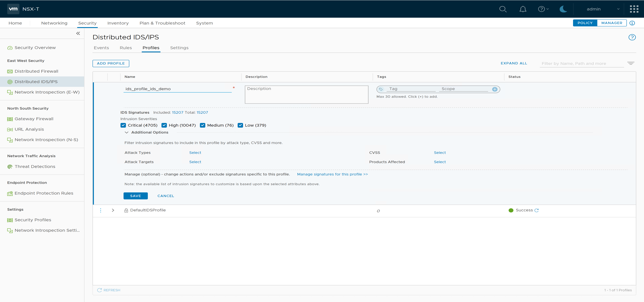Click the Security Profiles icon
644x302 pixels.
click(x=10, y=220)
